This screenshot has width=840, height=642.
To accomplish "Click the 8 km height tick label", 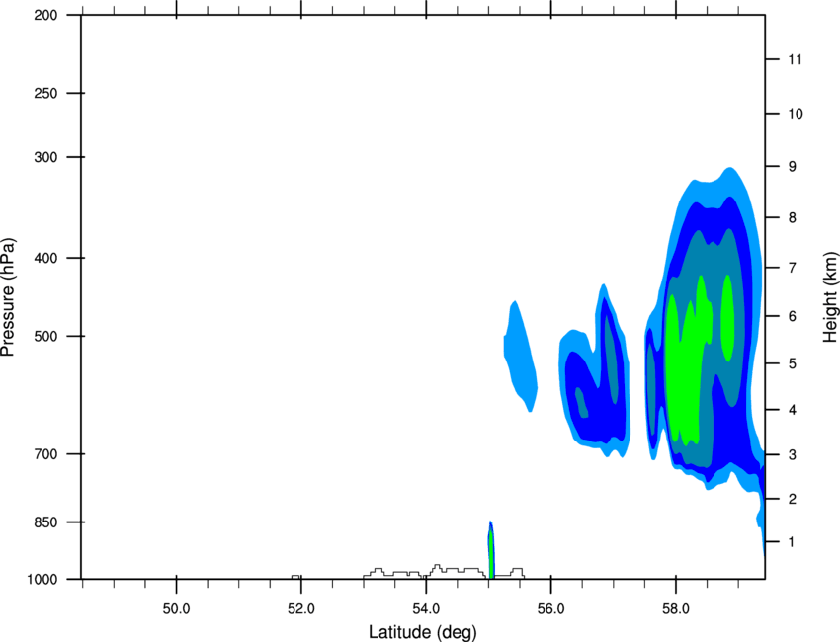I will 793,217.
